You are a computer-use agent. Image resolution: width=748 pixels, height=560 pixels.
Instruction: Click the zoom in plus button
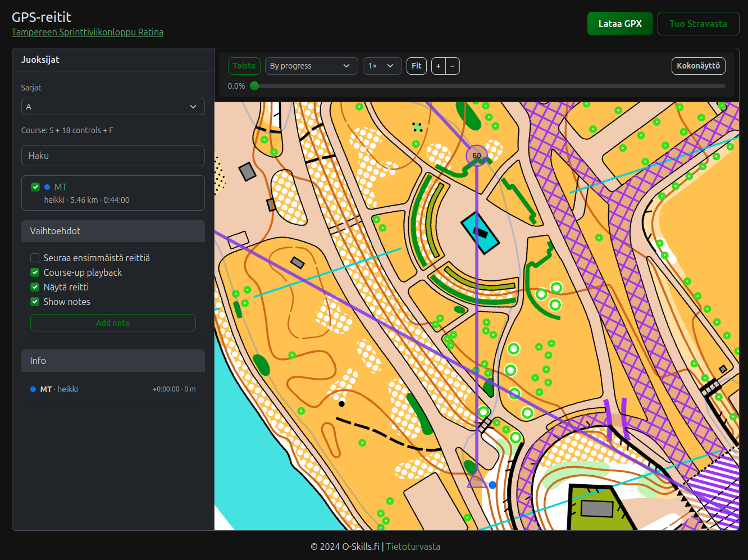[x=439, y=66]
